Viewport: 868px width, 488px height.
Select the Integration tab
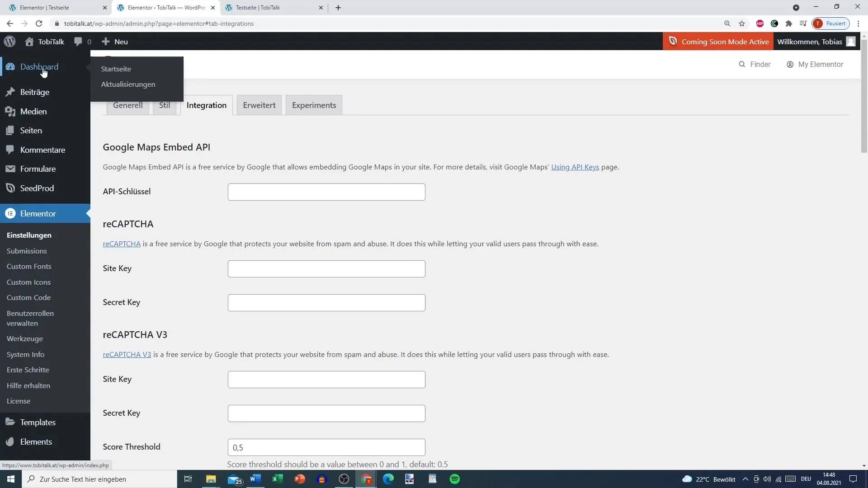pyautogui.click(x=207, y=105)
